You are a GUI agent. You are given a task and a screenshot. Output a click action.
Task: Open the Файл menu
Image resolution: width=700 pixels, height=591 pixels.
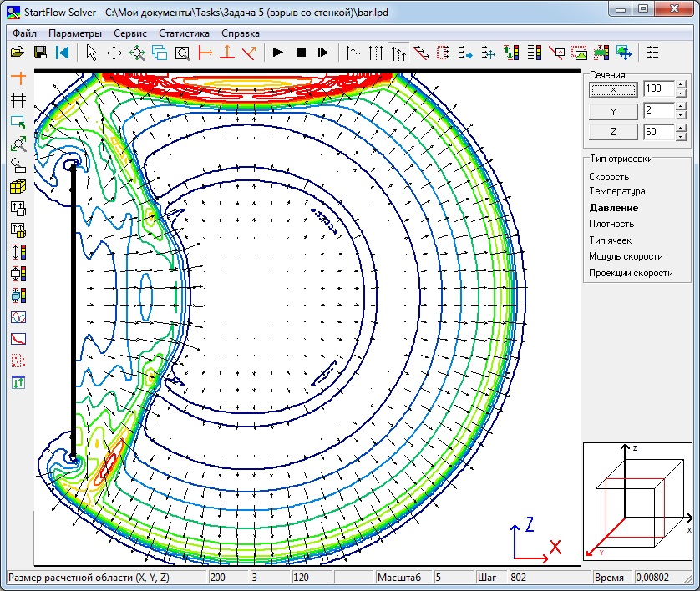[24, 33]
